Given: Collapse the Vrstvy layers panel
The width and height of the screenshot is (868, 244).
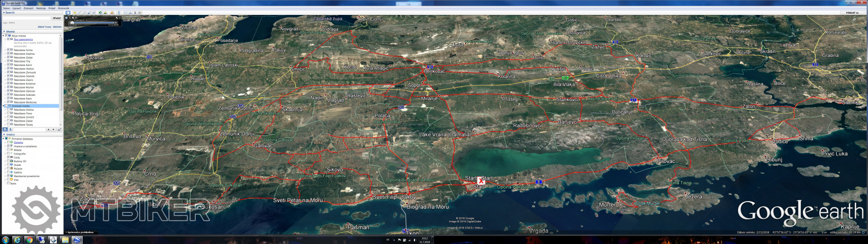Looking at the screenshot, I should (x=4, y=134).
